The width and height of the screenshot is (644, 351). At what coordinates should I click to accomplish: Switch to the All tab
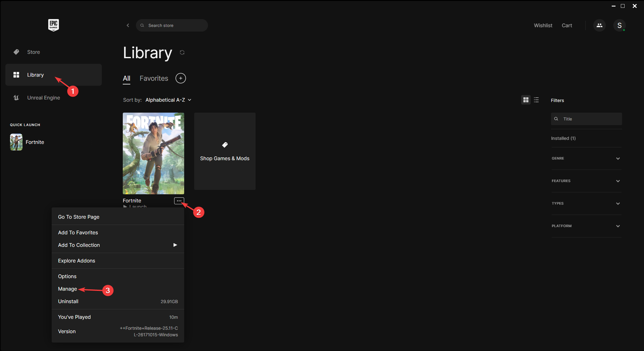[x=127, y=79]
